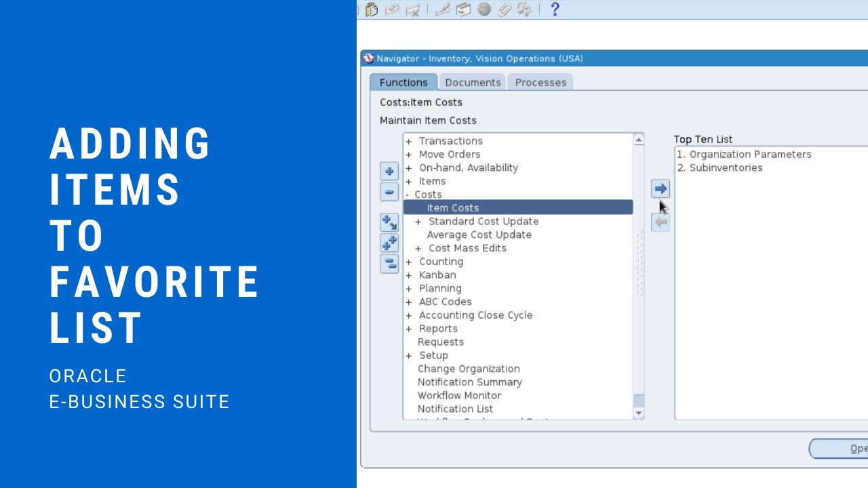Expand the Items tree node
This screenshot has height=488, width=868.
pos(409,182)
